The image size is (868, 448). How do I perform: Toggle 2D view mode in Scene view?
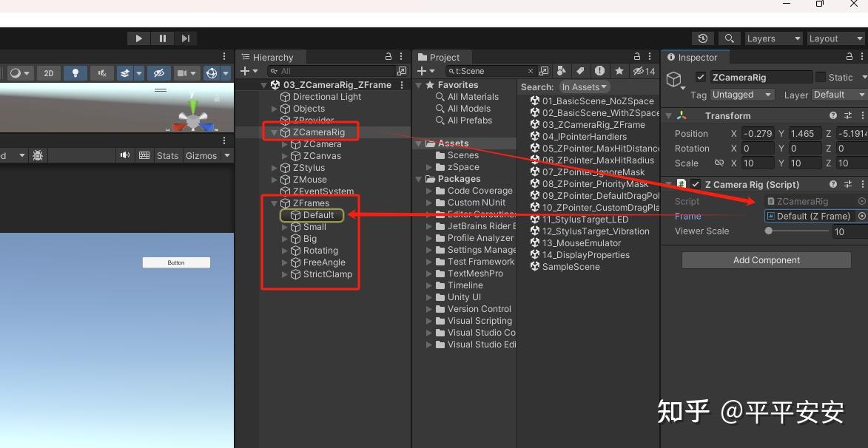49,72
